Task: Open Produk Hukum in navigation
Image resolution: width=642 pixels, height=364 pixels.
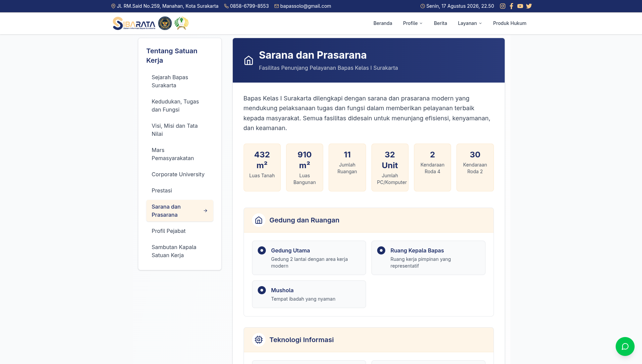Action: click(509, 23)
